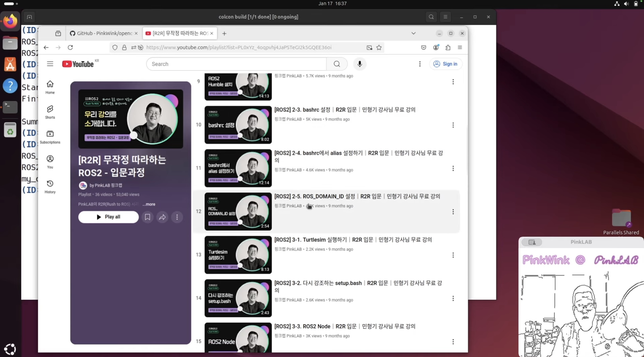Bookmark this page with star icon
This screenshot has height=357, width=644.
tap(379, 47)
